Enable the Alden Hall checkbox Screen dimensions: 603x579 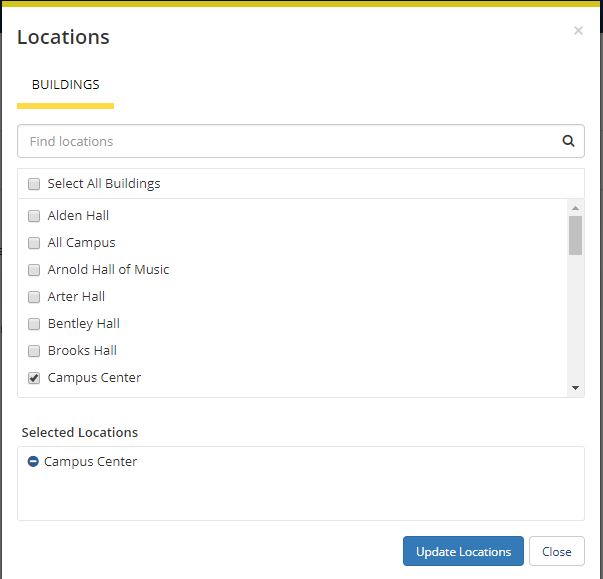click(x=34, y=216)
